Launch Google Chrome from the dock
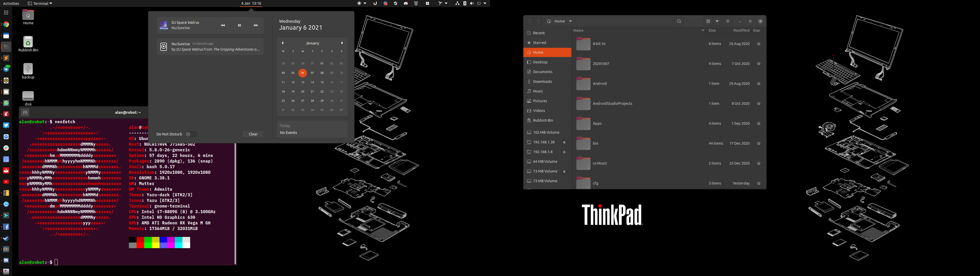The height and width of the screenshot is (276, 980). [6, 24]
